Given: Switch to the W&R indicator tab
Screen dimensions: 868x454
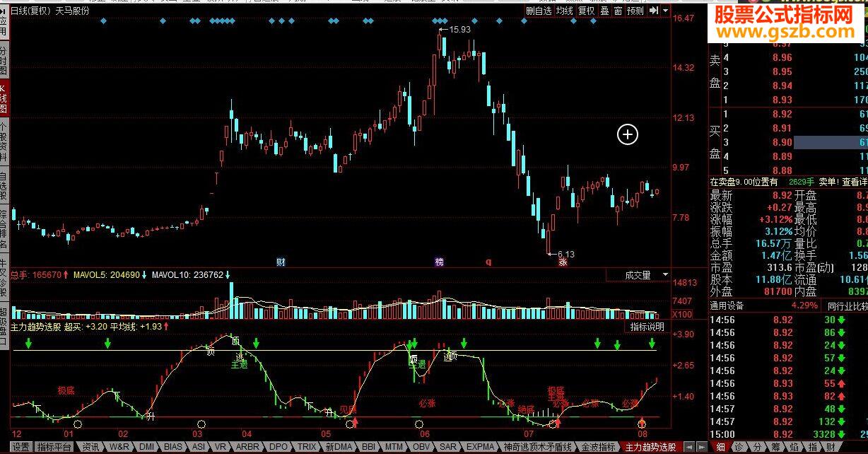Looking at the screenshot, I should tap(119, 448).
